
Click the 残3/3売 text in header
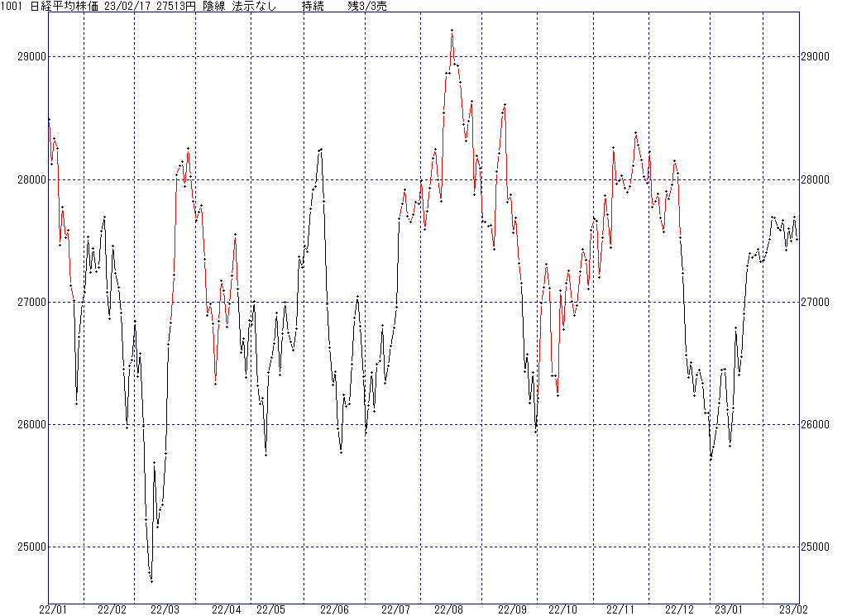366,7
